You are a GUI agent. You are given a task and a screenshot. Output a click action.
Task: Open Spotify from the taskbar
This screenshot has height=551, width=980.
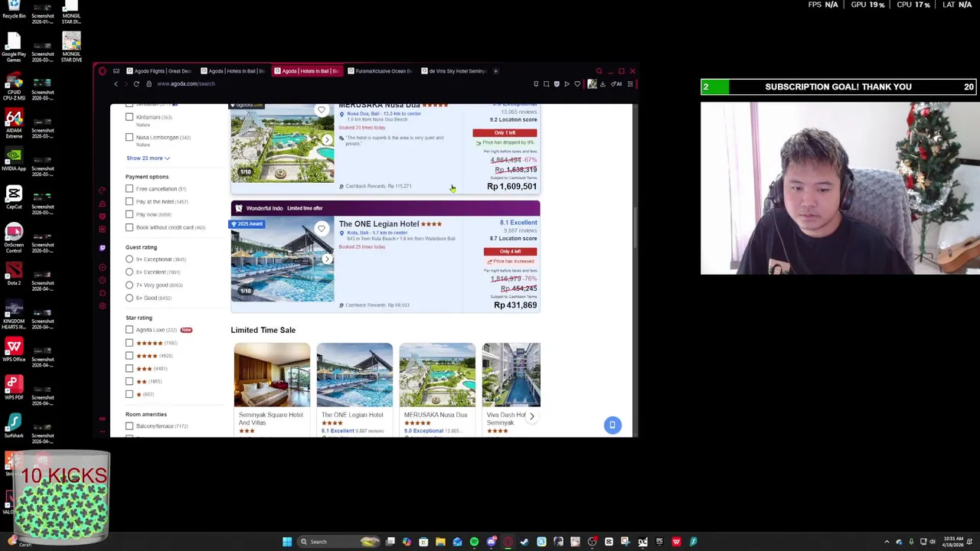(474, 542)
